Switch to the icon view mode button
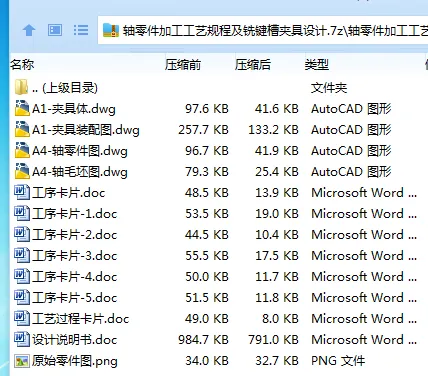Image resolution: width=428 pixels, height=376 pixels. tap(55, 30)
